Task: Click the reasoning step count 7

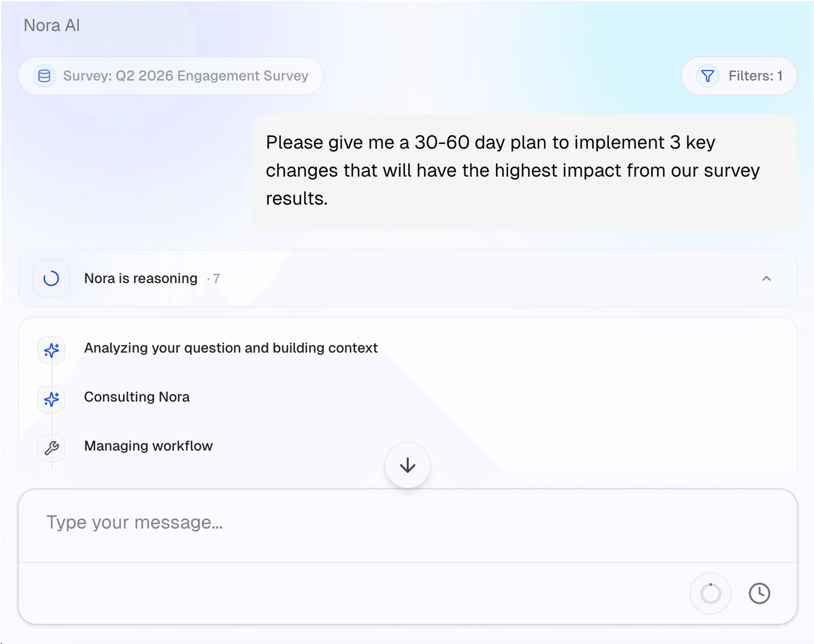Action: click(x=216, y=279)
